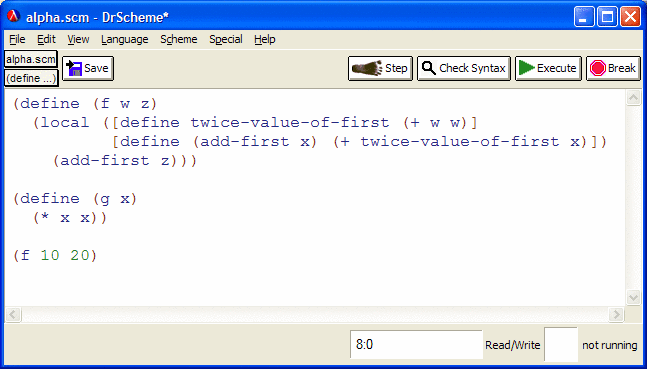Click the empty box beside Read/Write
The image size is (647, 369).
point(561,344)
